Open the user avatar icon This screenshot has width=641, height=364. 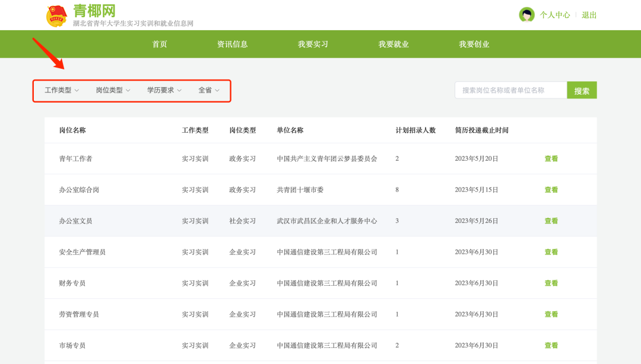[x=526, y=15]
